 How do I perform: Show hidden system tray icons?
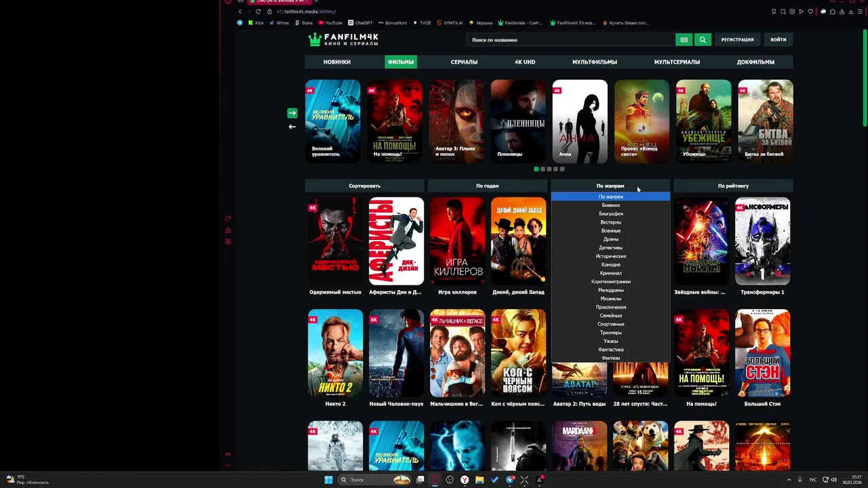pyautogui.click(x=789, y=480)
